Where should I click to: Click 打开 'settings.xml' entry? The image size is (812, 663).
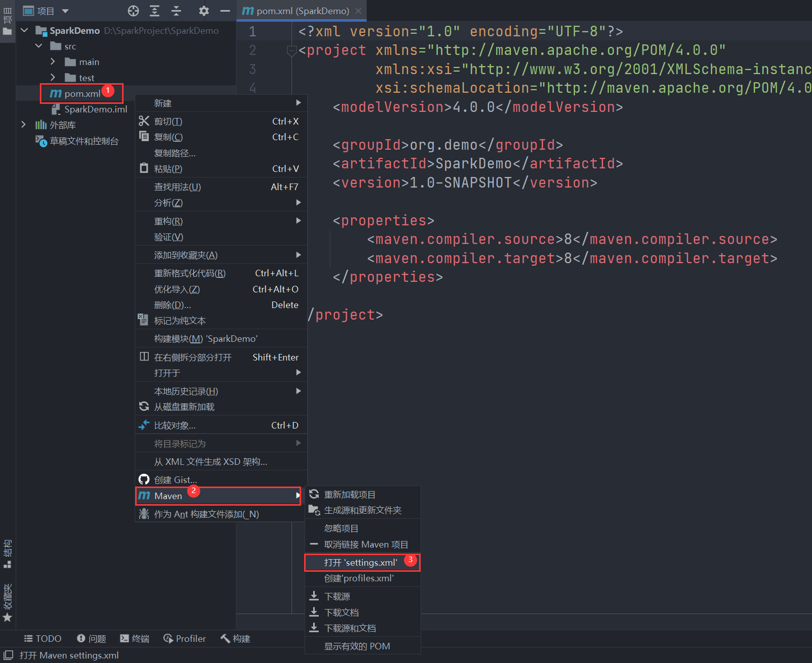coord(363,562)
